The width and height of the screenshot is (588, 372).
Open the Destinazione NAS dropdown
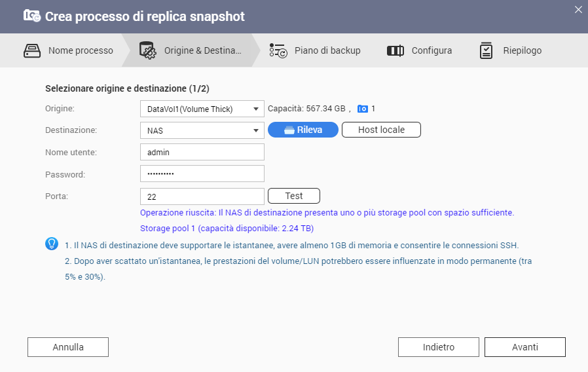point(202,130)
